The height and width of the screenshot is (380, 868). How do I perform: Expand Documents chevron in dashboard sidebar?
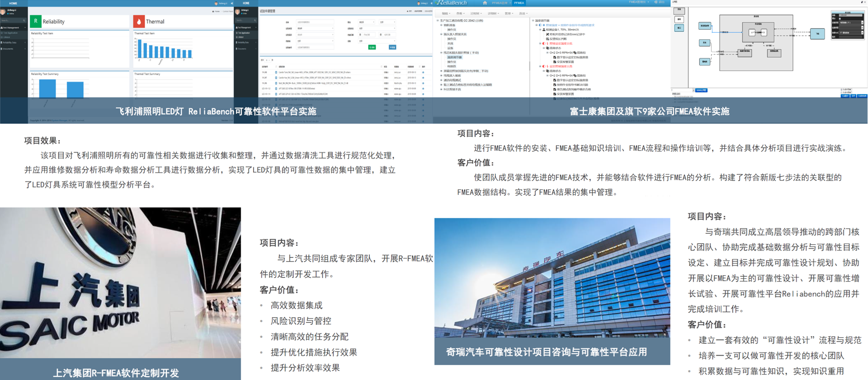pyautogui.click(x=25, y=48)
